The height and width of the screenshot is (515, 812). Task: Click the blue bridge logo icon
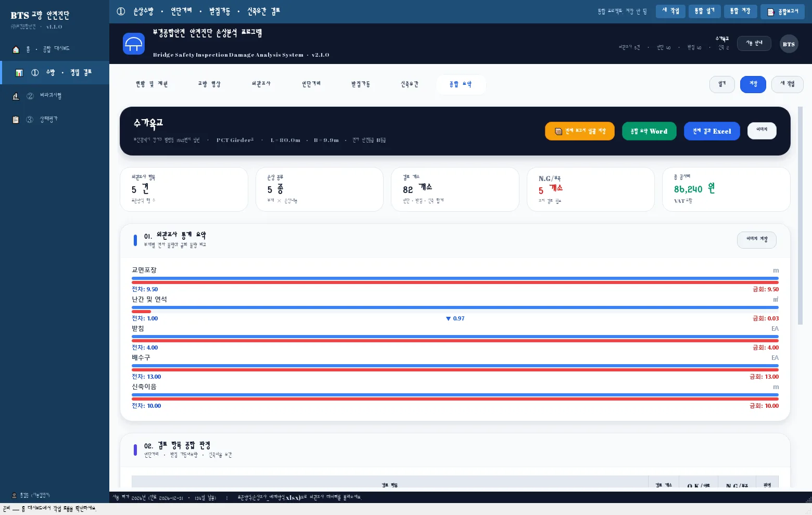134,44
